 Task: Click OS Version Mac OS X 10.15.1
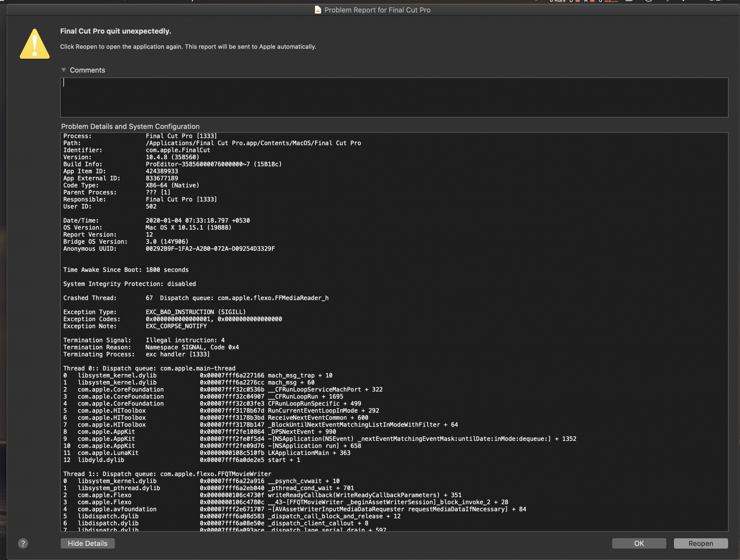(188, 227)
